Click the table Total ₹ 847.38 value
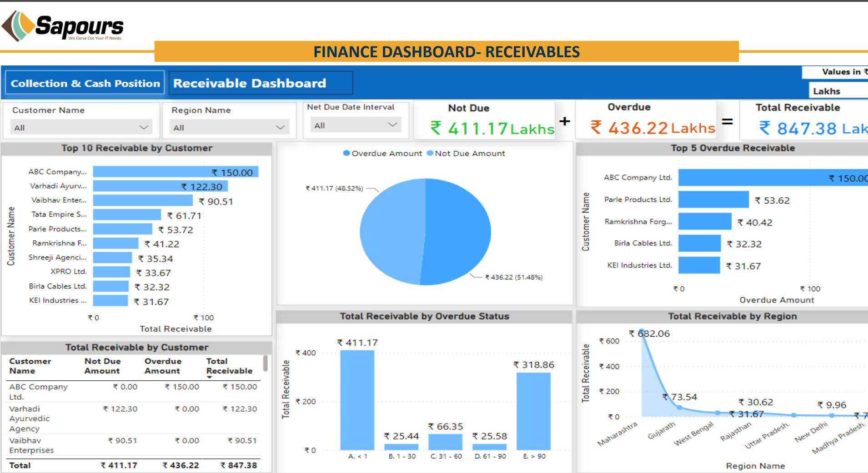The height and width of the screenshot is (473, 868). tap(239, 465)
